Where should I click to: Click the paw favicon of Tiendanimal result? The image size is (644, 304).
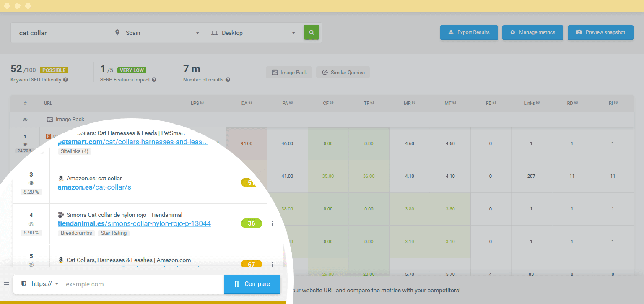[x=61, y=215]
